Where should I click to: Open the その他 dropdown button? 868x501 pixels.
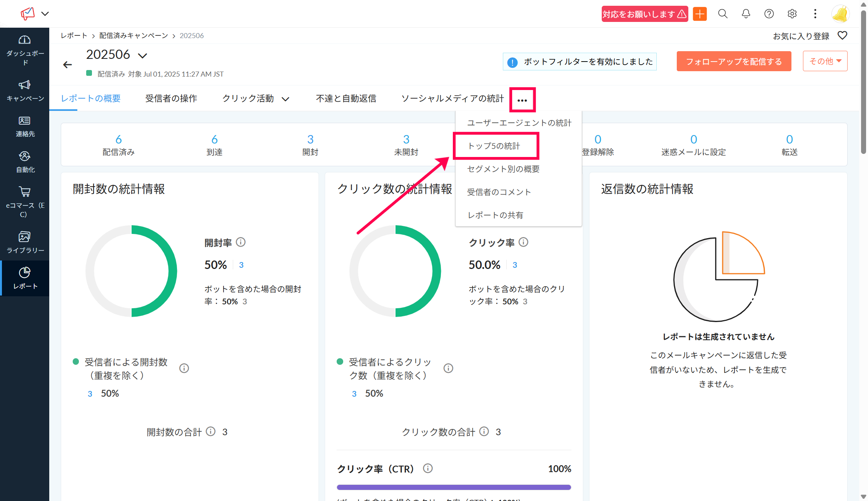tap(825, 61)
